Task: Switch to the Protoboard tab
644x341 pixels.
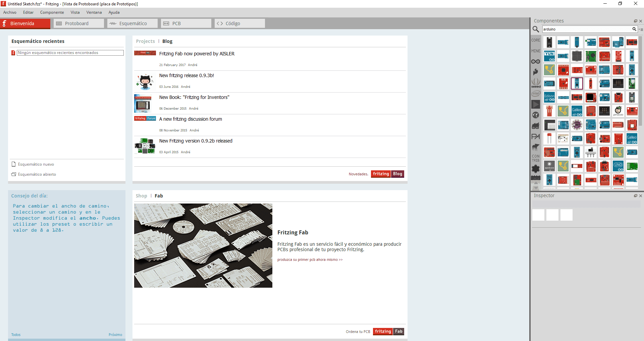Action: 79,23
